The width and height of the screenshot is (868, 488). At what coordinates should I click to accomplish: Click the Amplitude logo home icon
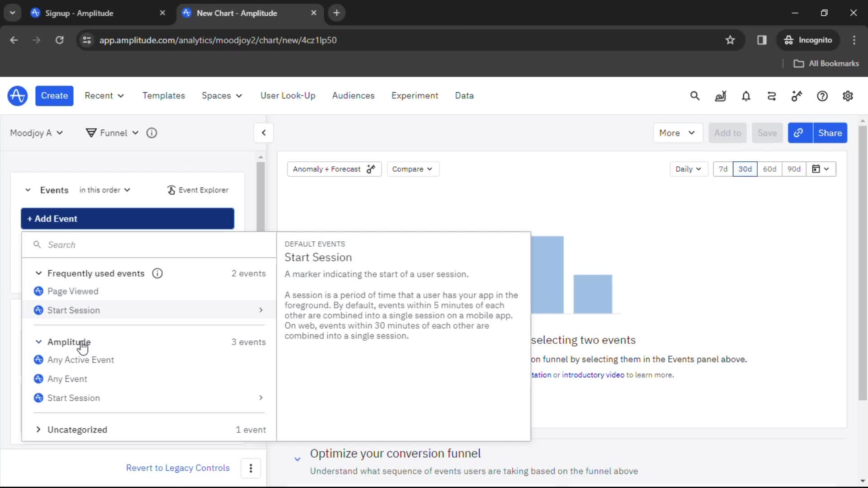click(x=18, y=96)
